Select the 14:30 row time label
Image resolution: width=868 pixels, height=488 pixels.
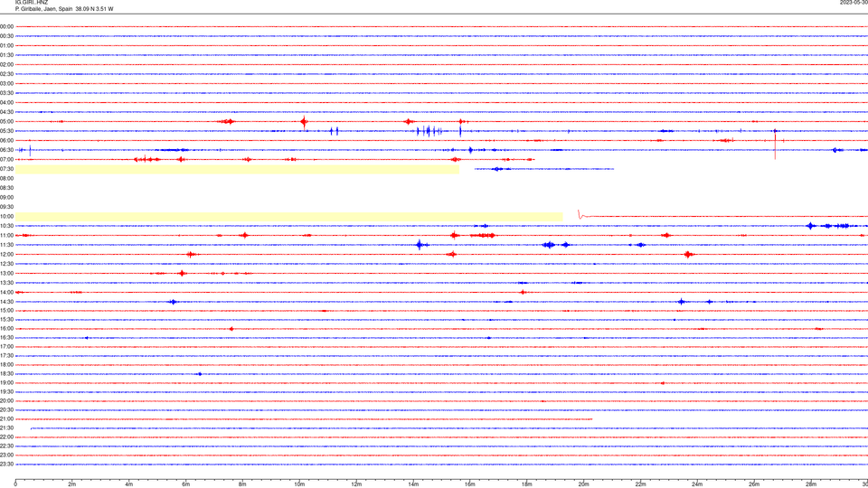[x=6, y=302]
